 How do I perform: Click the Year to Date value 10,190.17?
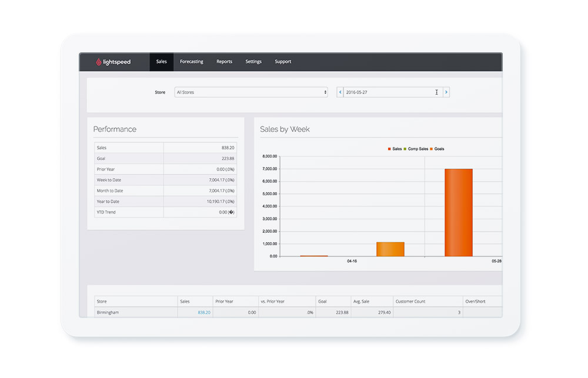(x=220, y=202)
